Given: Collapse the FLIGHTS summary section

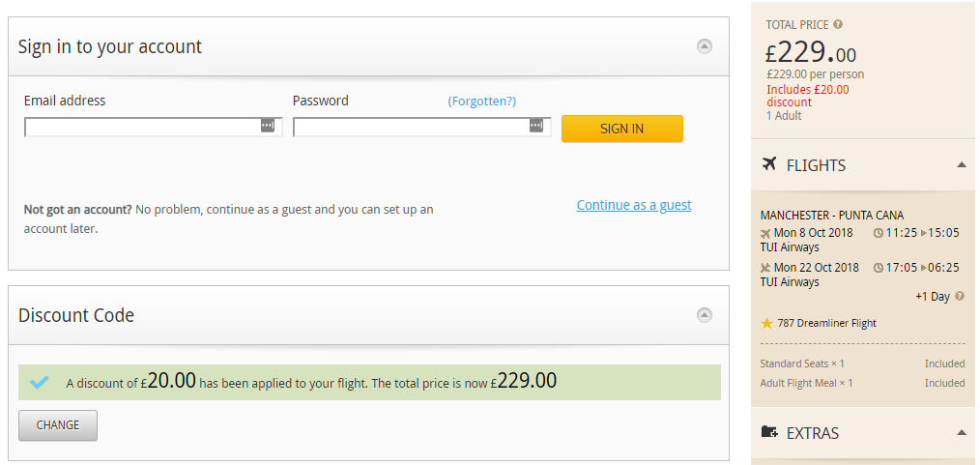Looking at the screenshot, I should coord(962,165).
